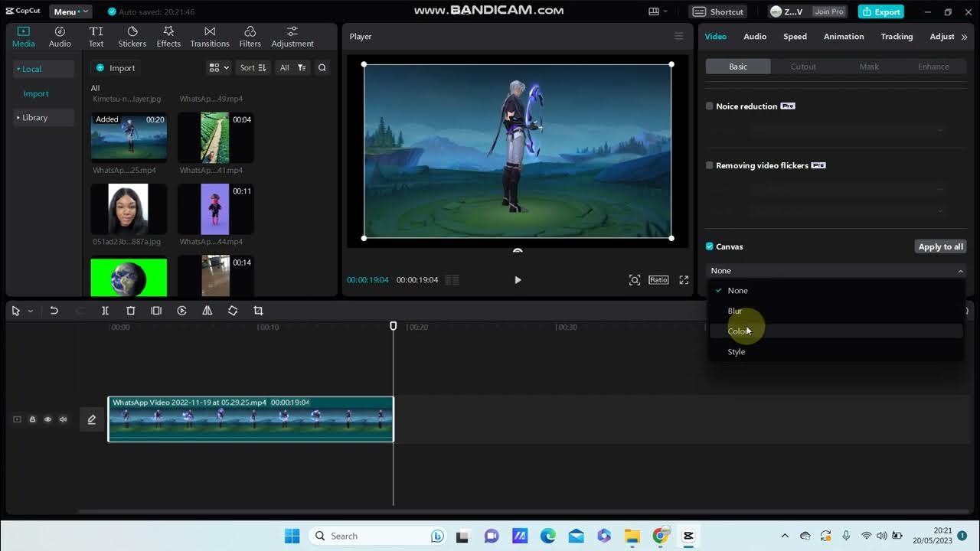
Task: Collapse the Local section
Action: (44, 69)
